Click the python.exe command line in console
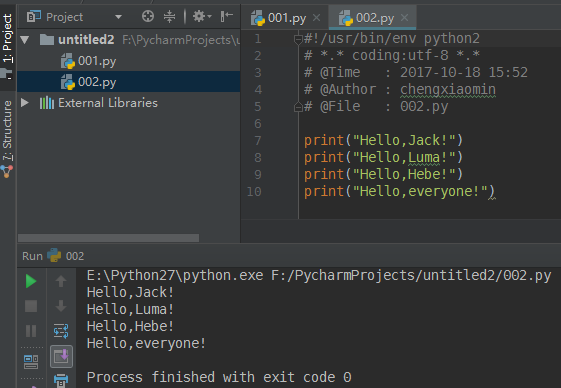Image resolution: width=561 pixels, height=388 pixels. 319,276
